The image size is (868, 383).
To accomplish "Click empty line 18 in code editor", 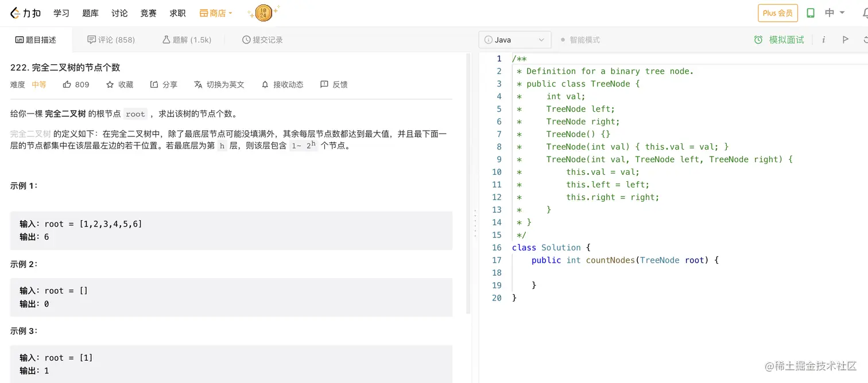I will click(x=631, y=272).
